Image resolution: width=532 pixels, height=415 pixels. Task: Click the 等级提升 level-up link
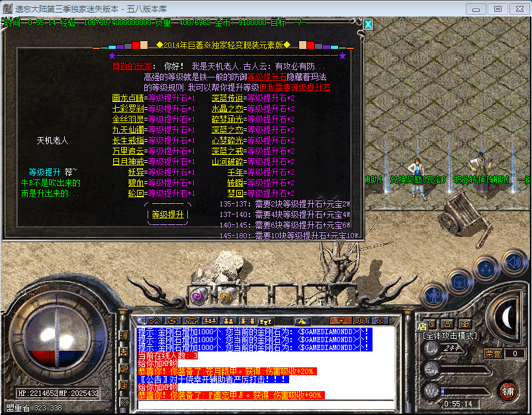[x=167, y=214]
